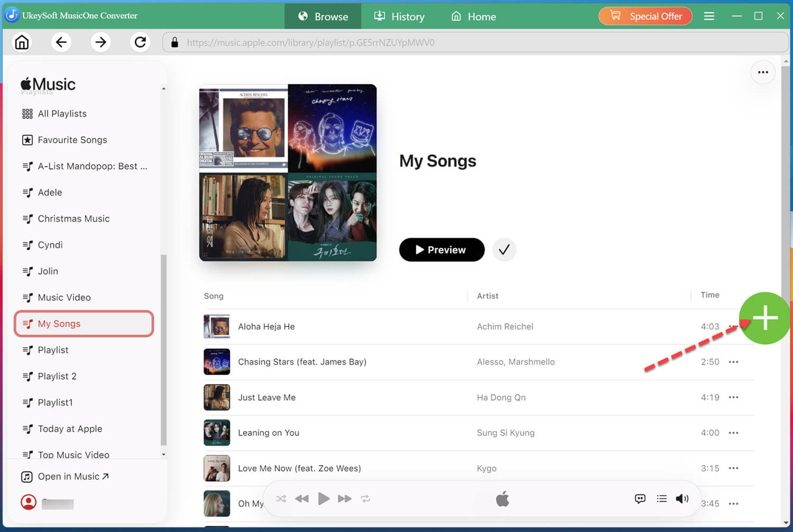The height and width of the screenshot is (532, 793).
Task: Select the song title Aloha Heja He
Action: (x=266, y=326)
